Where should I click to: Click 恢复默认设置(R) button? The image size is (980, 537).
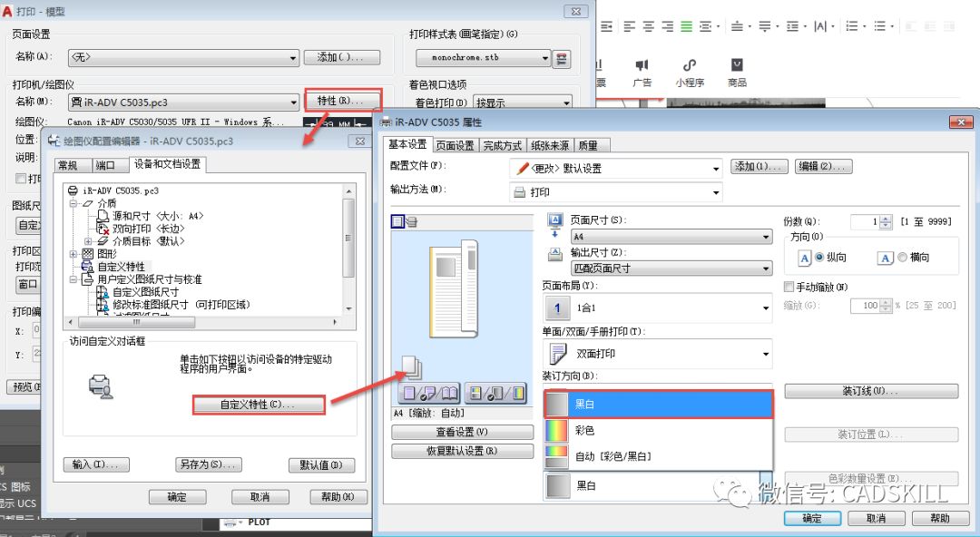(x=463, y=451)
